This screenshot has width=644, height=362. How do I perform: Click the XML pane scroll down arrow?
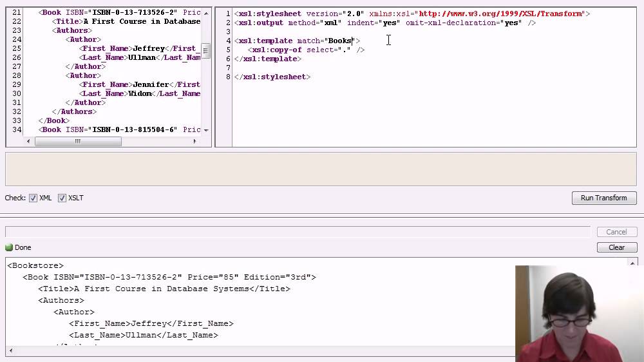coord(206,130)
